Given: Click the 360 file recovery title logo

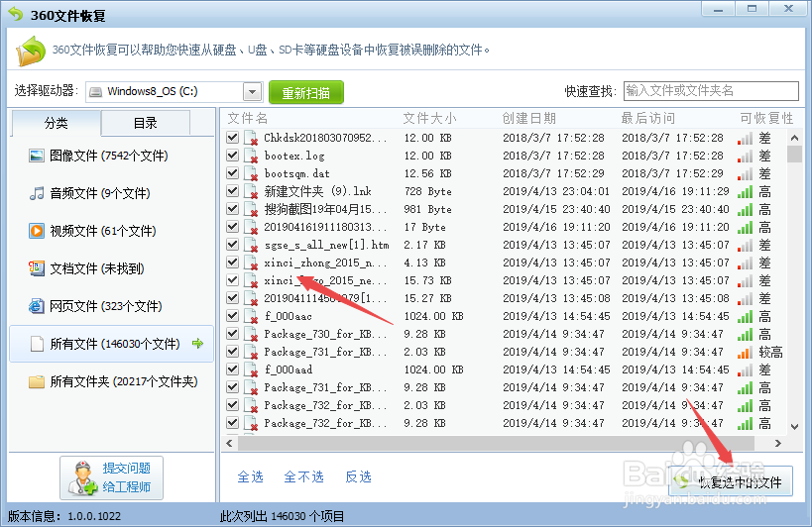Looking at the screenshot, I should coord(16,15).
